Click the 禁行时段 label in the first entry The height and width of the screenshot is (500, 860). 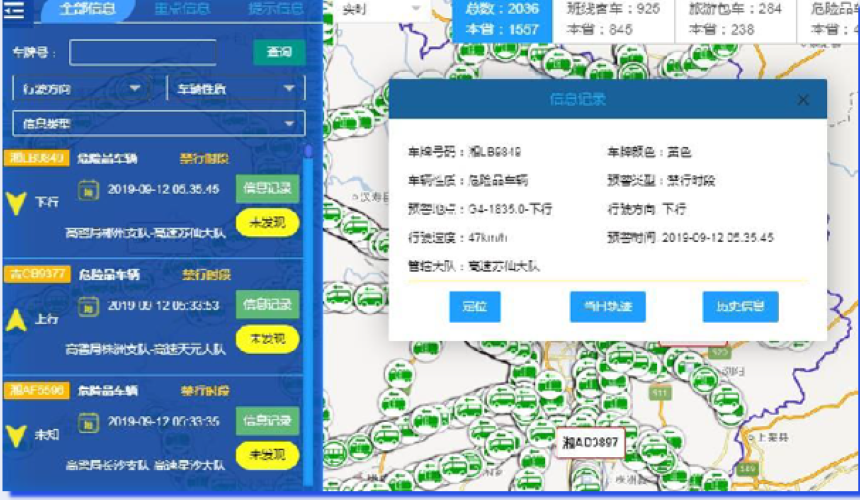pos(204,159)
